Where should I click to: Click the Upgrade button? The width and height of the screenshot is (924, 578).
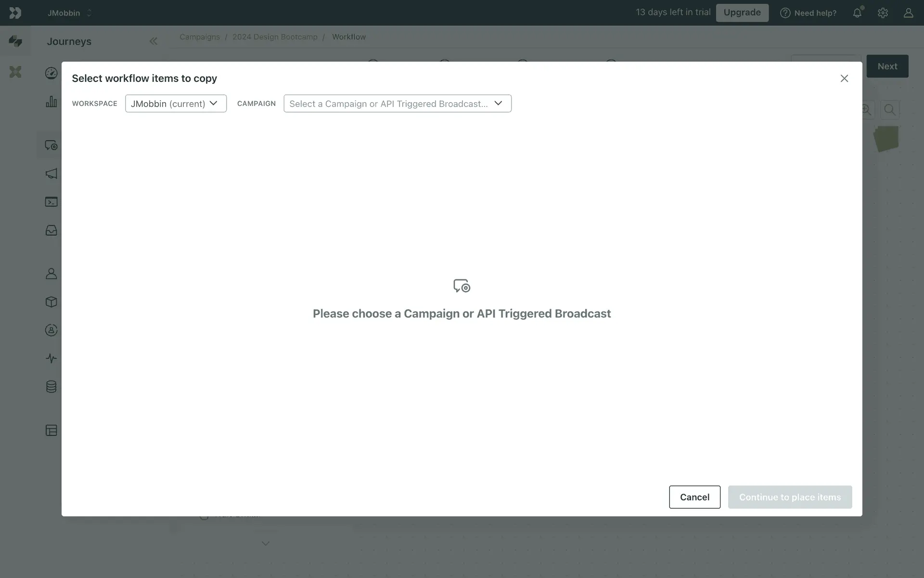point(742,13)
